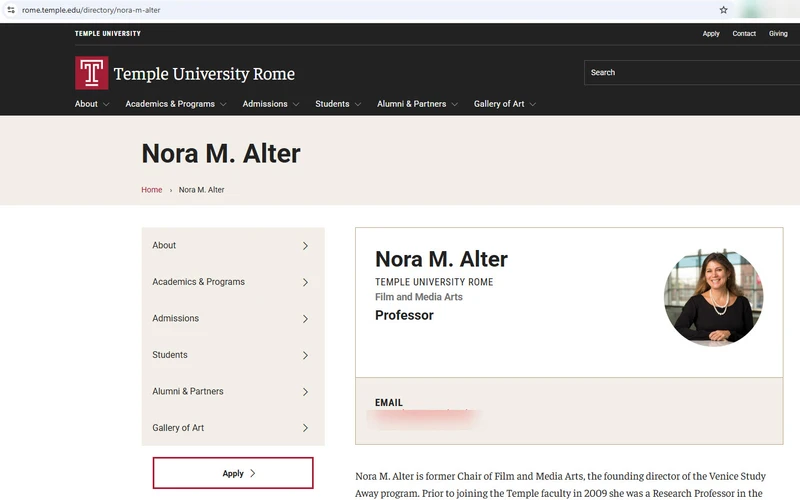The height and width of the screenshot is (500, 800).
Task: Select the Film and Media Arts text
Action: pos(419,297)
